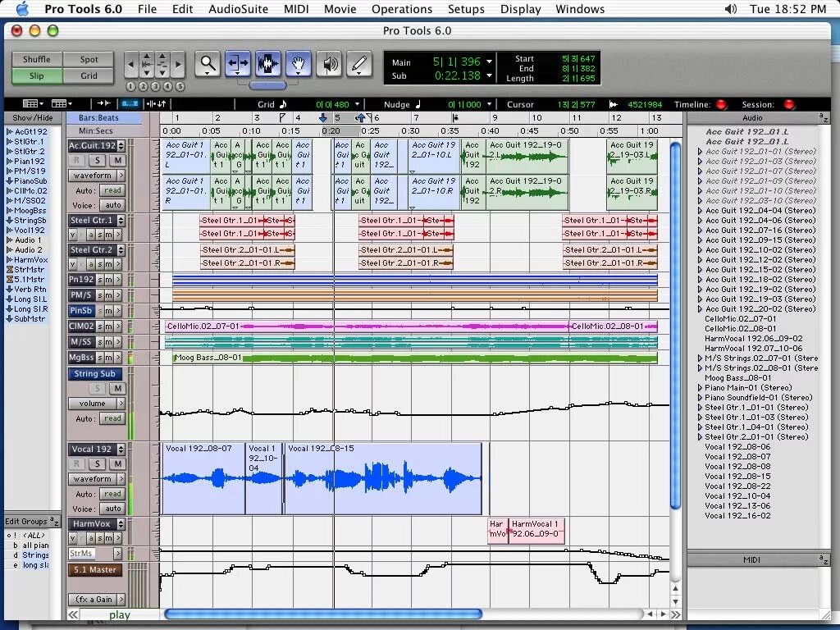Screen dimensions: 840x630
Task: Enable Grid edit mode
Action: pos(89,75)
